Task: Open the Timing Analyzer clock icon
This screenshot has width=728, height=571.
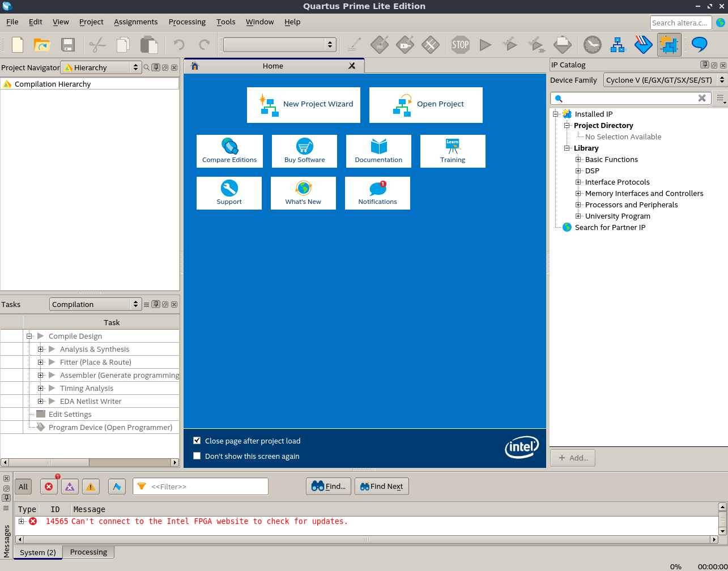Action: [592, 45]
